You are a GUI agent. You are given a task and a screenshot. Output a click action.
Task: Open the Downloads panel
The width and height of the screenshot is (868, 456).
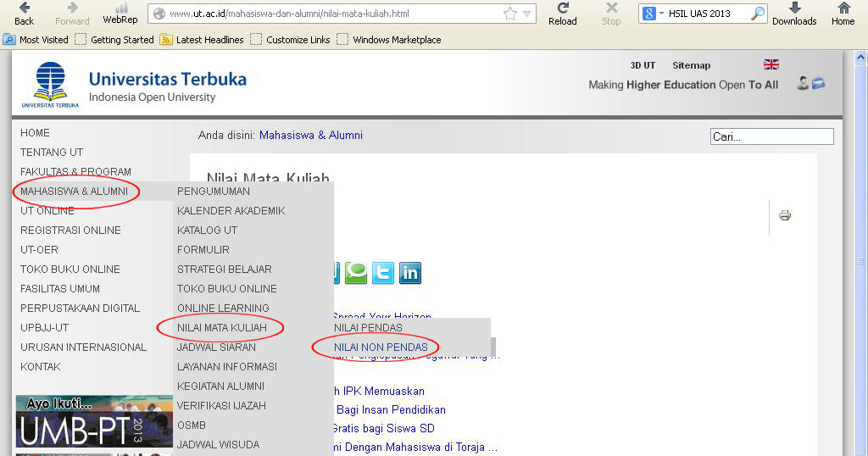pos(794,14)
